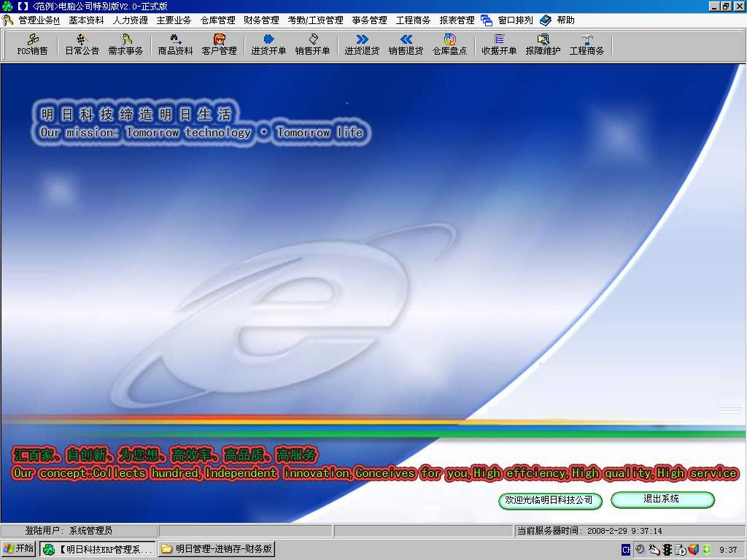Launch 需求事务 toolbar icon
747x560 pixels.
125,44
